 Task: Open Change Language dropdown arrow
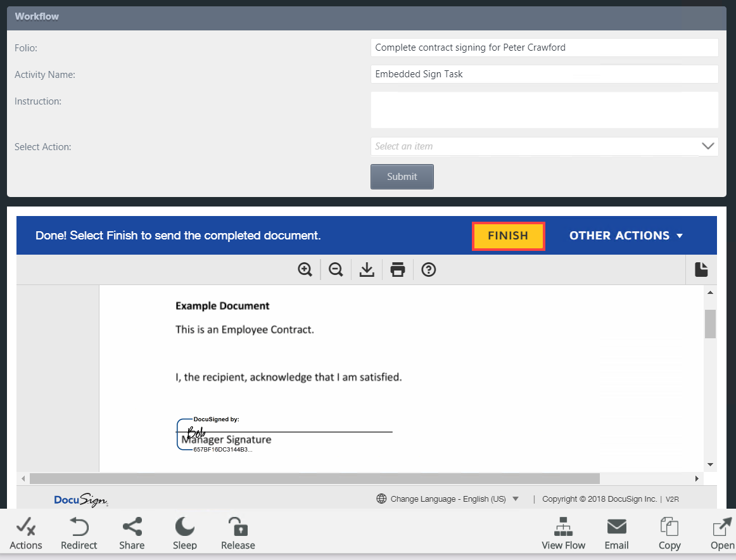516,499
